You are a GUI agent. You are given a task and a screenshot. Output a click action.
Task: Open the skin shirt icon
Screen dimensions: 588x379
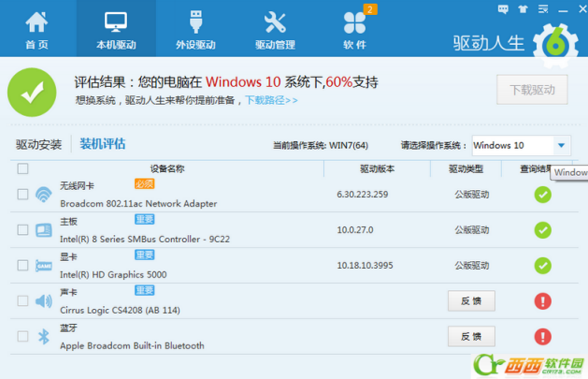click(523, 9)
